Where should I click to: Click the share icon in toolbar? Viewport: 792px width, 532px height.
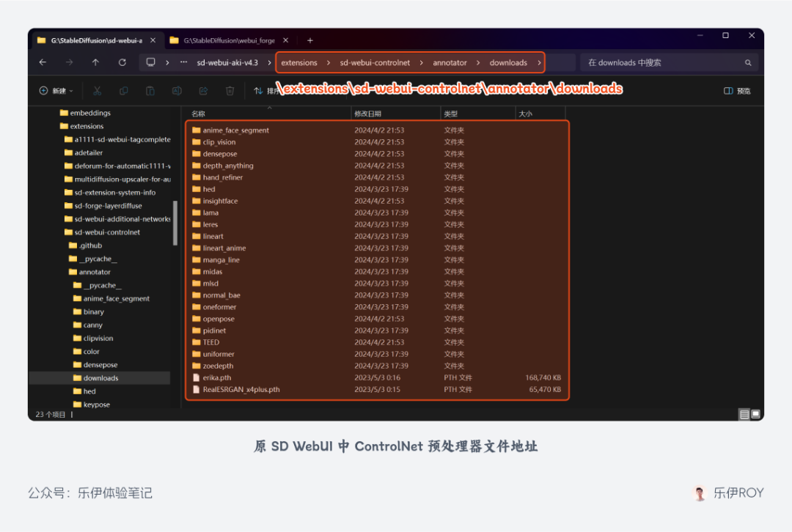pos(203,91)
